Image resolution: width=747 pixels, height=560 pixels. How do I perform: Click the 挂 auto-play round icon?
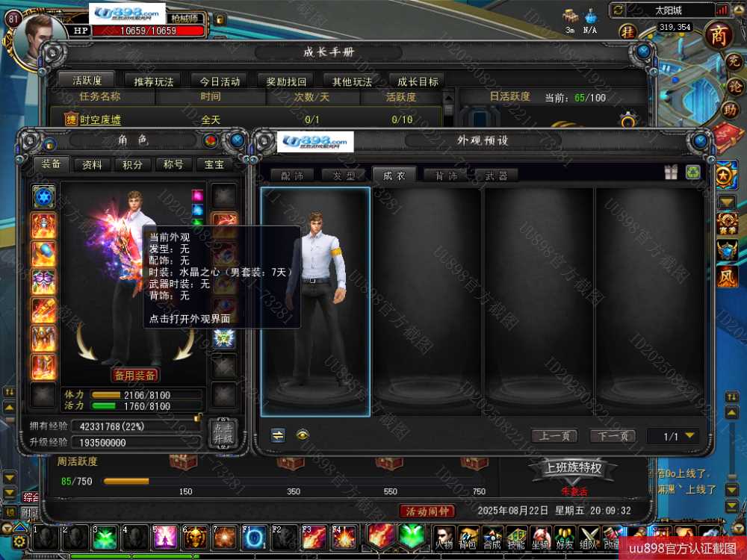click(x=628, y=32)
